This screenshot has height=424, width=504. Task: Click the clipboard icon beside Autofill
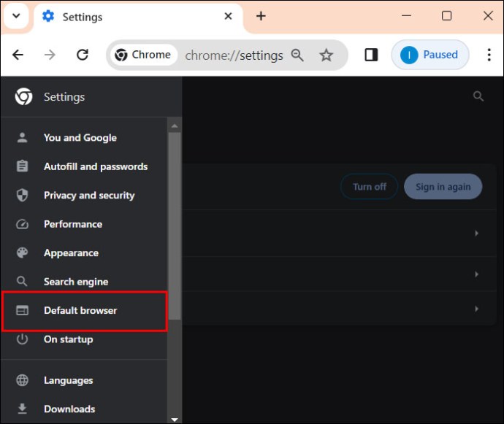(x=22, y=166)
